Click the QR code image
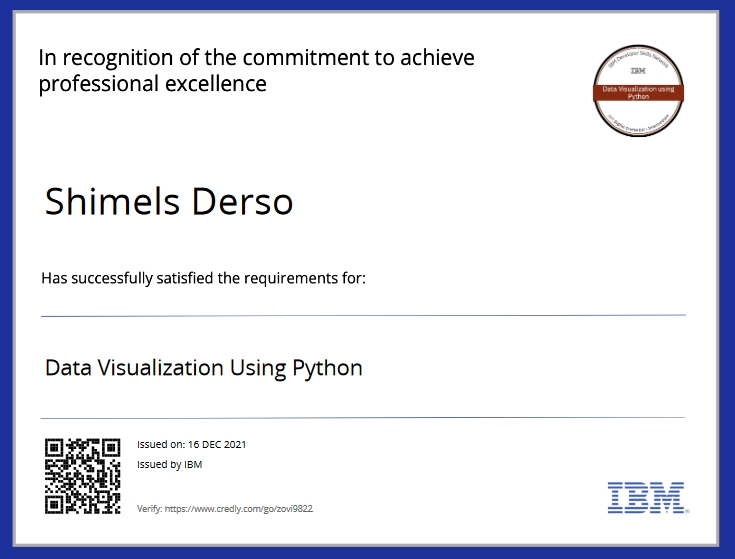 tap(83, 476)
